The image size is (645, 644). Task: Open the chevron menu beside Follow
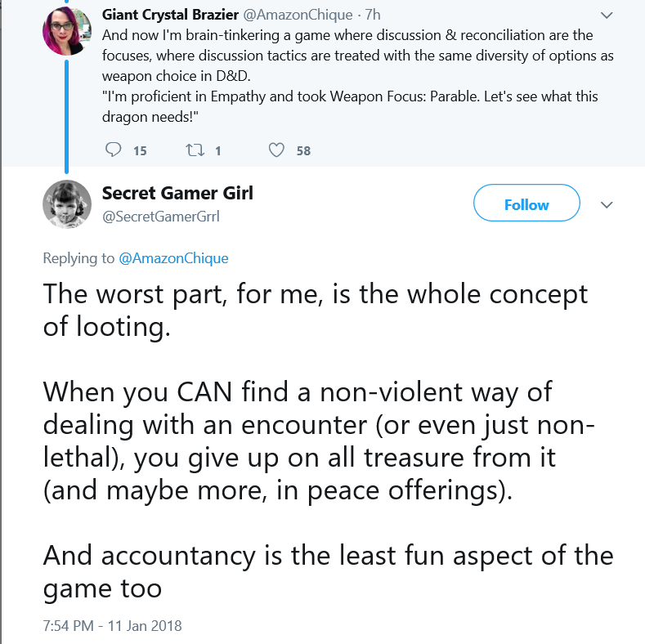pyautogui.click(x=607, y=205)
